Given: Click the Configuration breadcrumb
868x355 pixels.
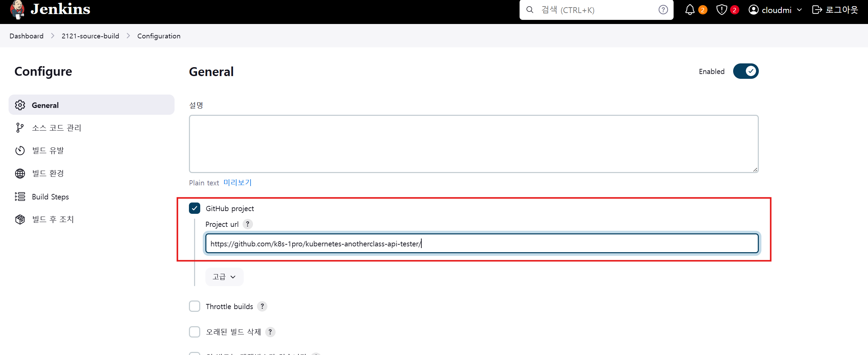Looking at the screenshot, I should click(x=159, y=36).
